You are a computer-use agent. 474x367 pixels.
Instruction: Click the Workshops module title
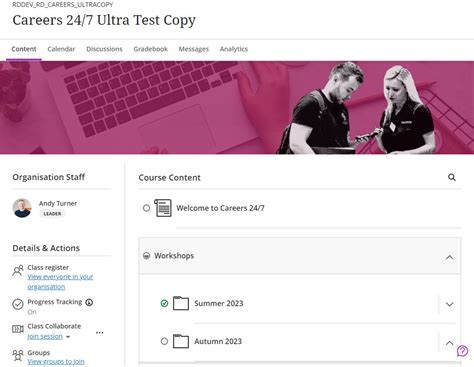(x=174, y=256)
